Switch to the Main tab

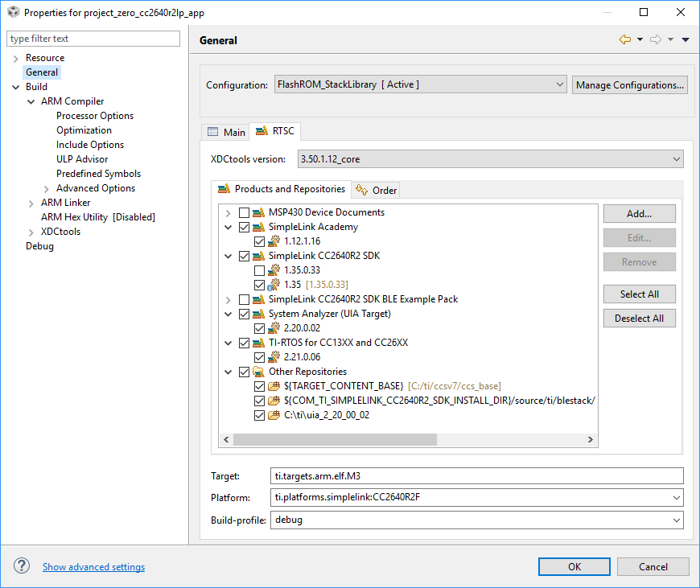[x=226, y=132]
